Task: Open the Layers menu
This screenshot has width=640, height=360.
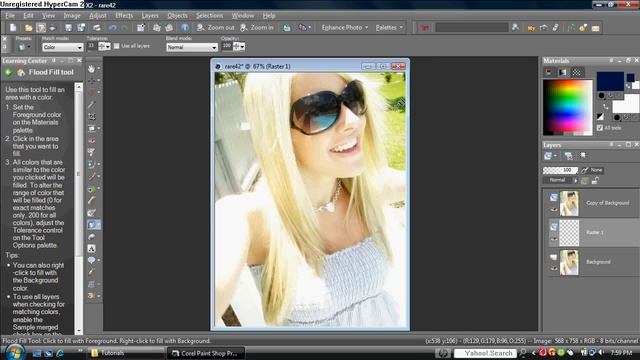Action: 150,16
